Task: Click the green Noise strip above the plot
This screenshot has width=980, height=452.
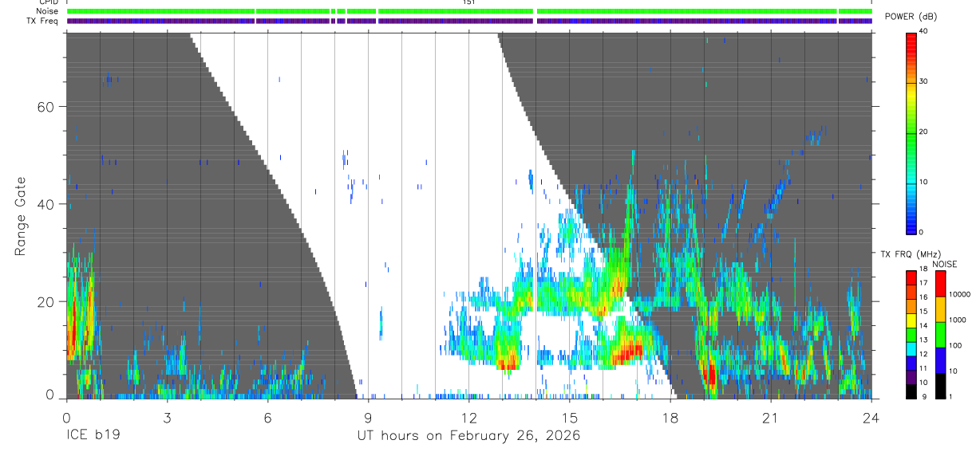Action: 469,11
